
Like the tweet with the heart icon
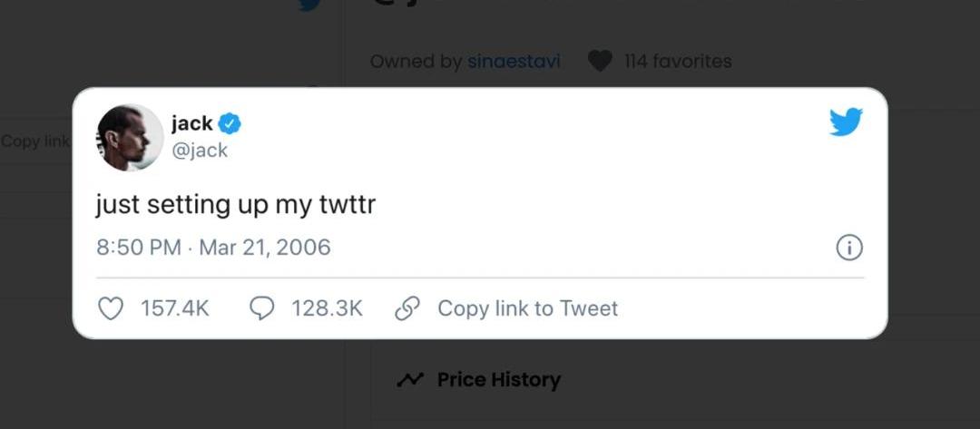tap(111, 309)
